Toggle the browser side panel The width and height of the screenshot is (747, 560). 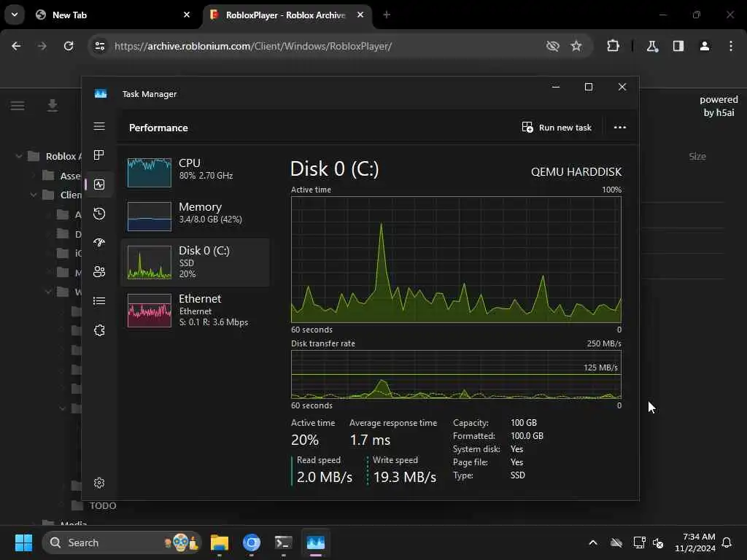(678, 46)
